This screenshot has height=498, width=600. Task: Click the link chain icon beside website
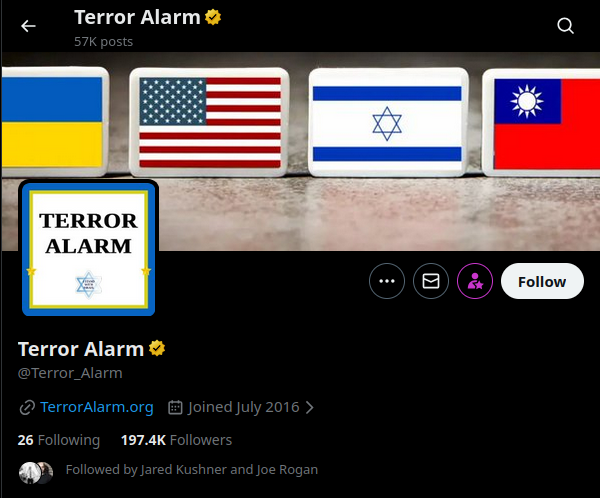(x=27, y=408)
